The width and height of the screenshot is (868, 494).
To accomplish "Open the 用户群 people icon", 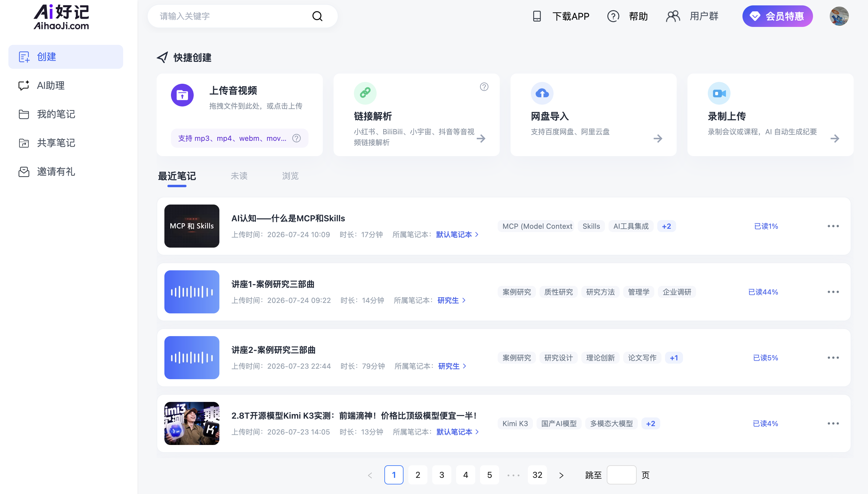I will point(673,16).
